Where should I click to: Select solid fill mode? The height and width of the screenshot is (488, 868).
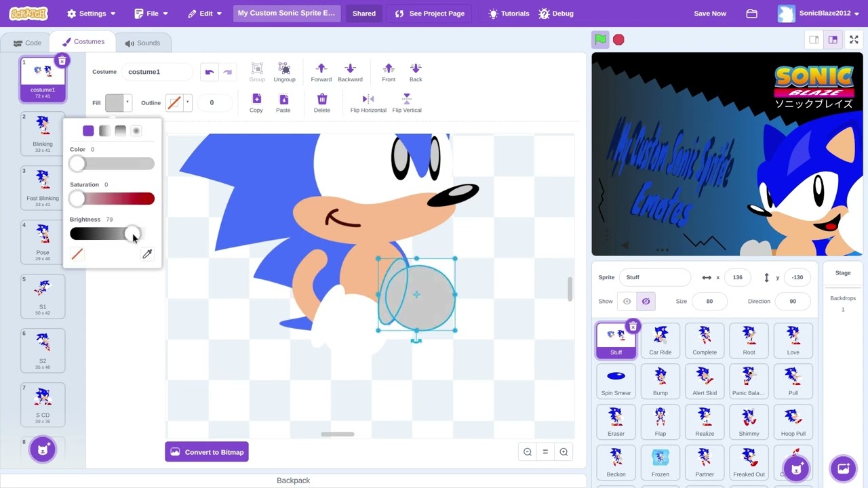(88, 131)
